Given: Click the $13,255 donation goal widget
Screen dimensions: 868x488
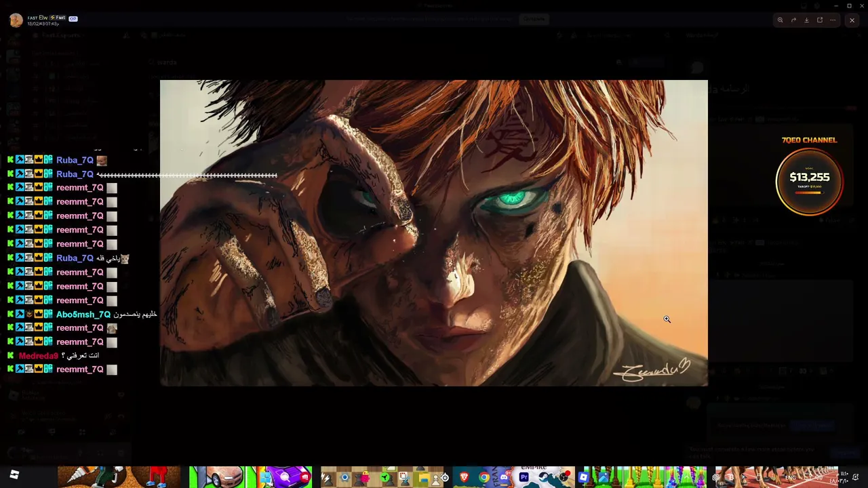Looking at the screenshot, I should [810, 181].
